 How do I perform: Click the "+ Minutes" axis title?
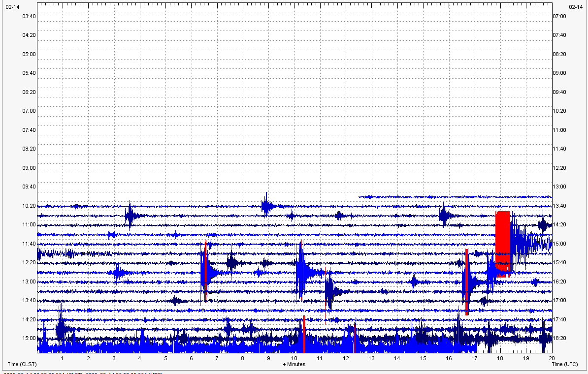[294, 364]
